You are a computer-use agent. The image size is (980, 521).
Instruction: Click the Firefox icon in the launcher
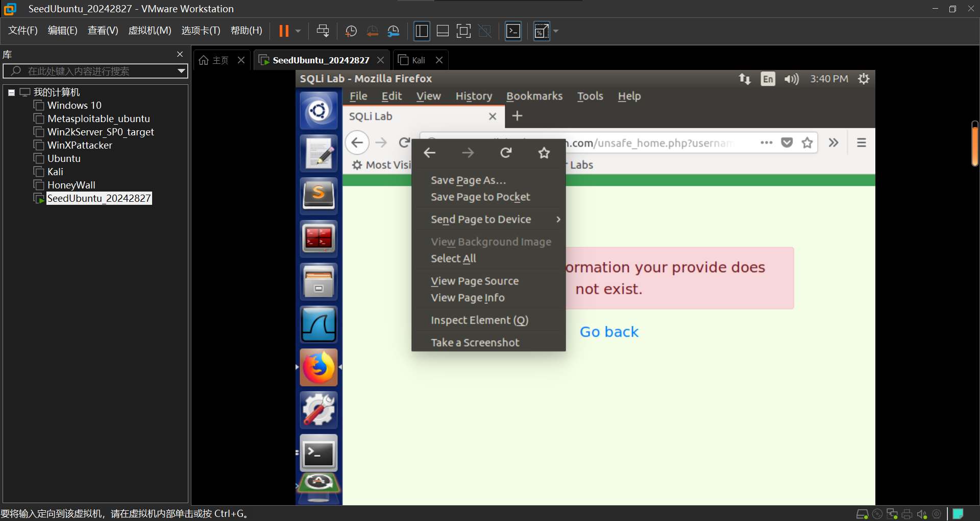318,368
